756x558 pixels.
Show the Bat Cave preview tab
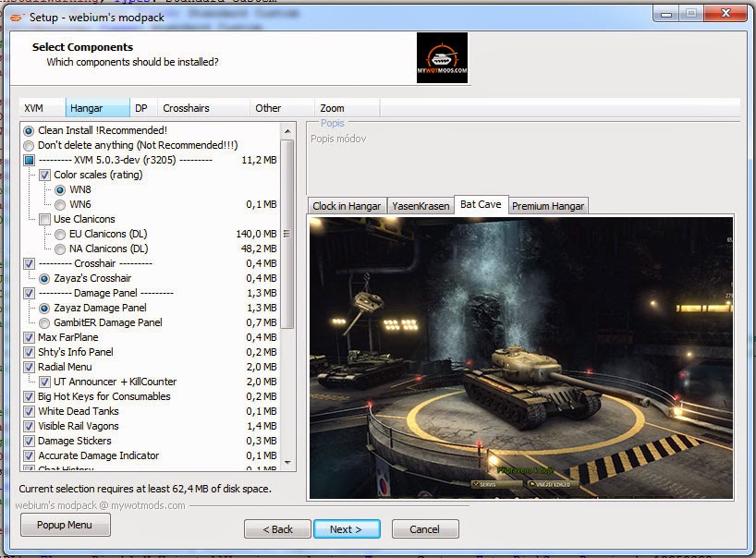click(481, 204)
